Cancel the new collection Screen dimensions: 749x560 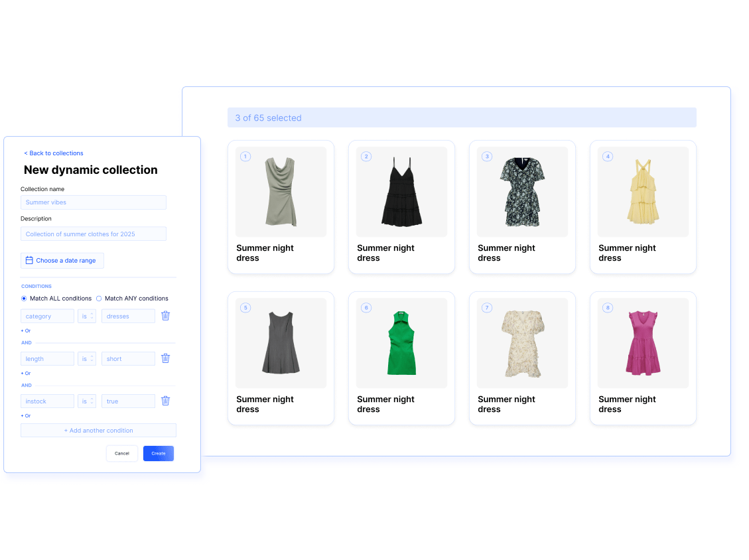(122, 453)
